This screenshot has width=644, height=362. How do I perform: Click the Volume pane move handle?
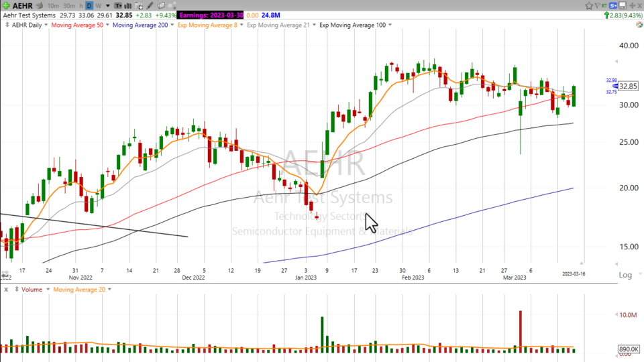[x=16, y=290]
